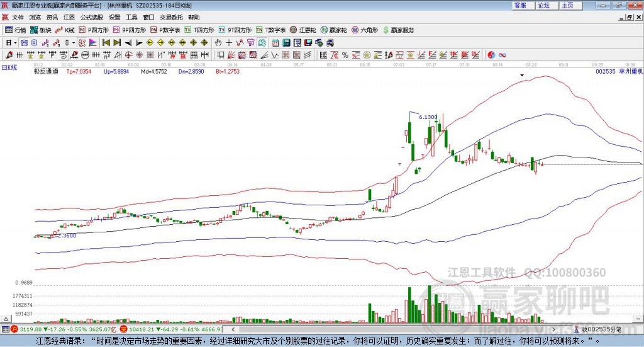Click the 主页 homepage button

click(571, 5)
